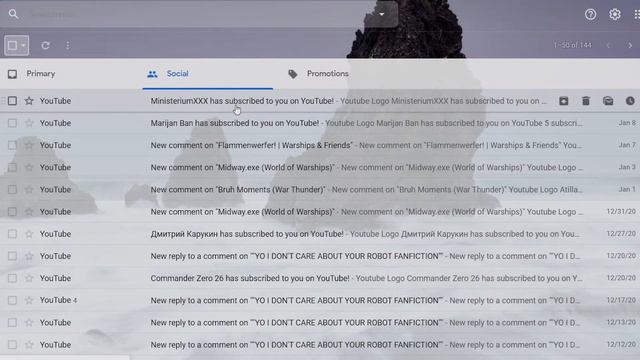Switch to the Primary tab
640x360 pixels.
(41, 73)
